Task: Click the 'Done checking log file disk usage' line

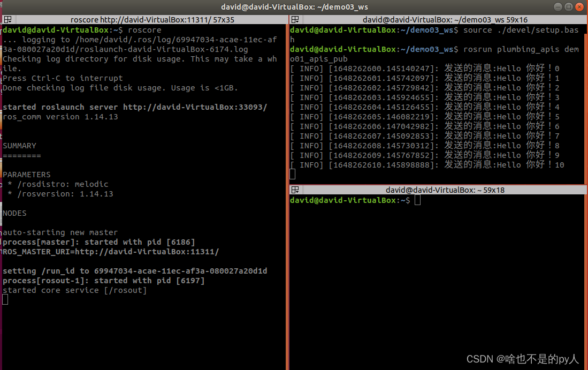Action: pos(120,88)
